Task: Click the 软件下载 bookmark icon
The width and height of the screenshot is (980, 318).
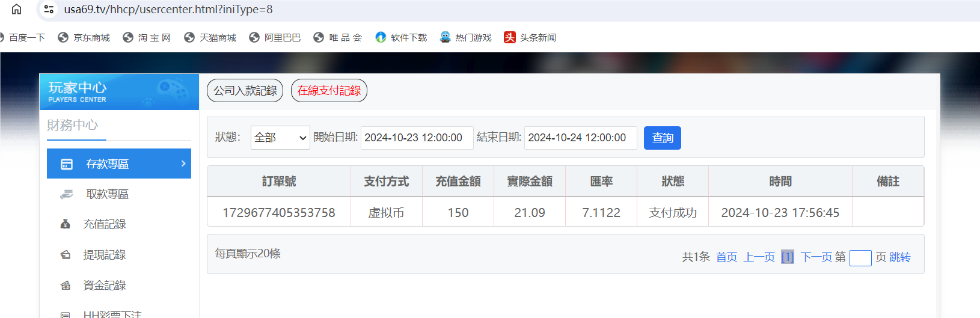Action: (x=381, y=37)
